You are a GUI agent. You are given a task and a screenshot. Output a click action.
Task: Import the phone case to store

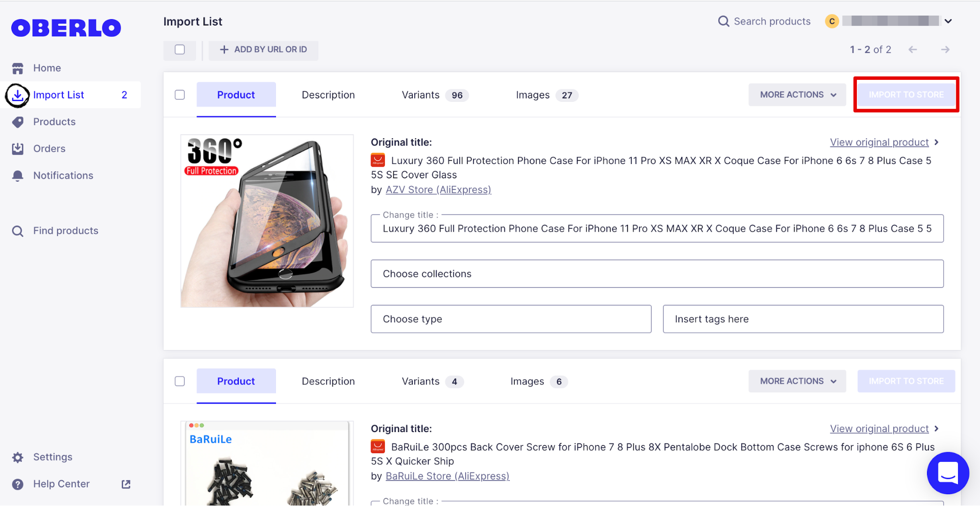(906, 95)
